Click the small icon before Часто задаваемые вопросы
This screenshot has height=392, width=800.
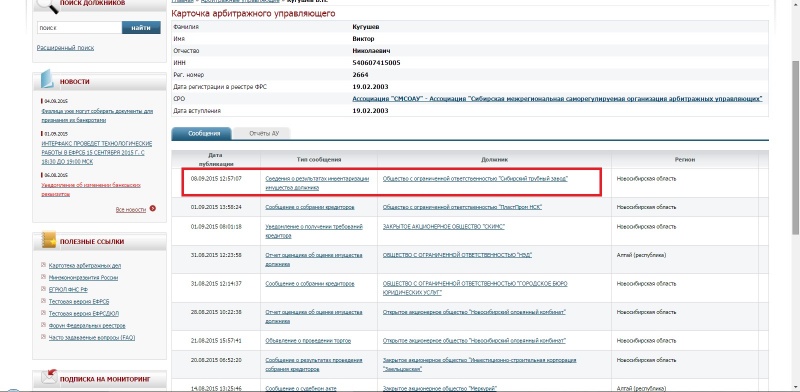pyautogui.click(x=43, y=337)
